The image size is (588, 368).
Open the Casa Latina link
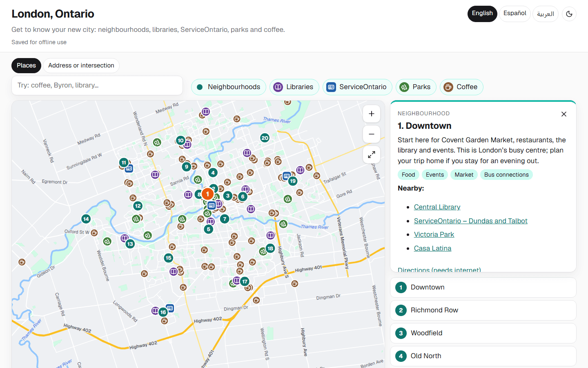click(432, 248)
